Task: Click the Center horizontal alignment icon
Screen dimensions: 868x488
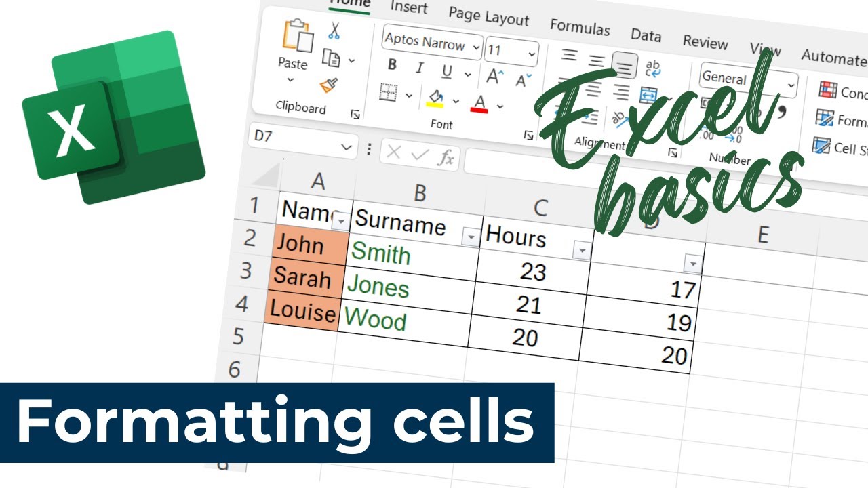Action: (593, 89)
